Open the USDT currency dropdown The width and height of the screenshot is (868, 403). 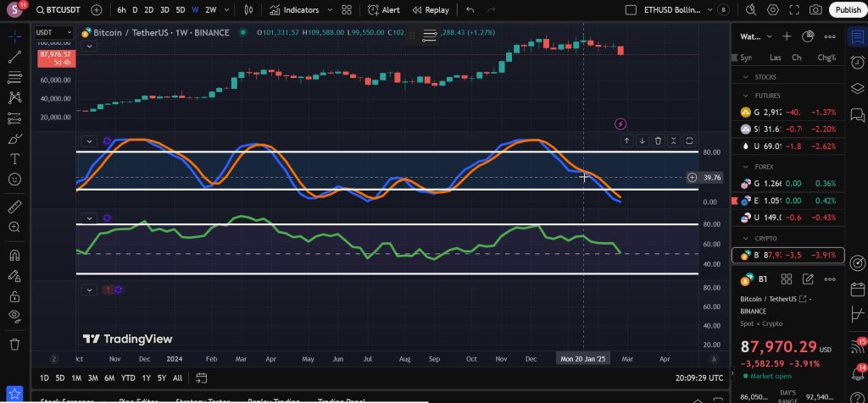coord(53,33)
